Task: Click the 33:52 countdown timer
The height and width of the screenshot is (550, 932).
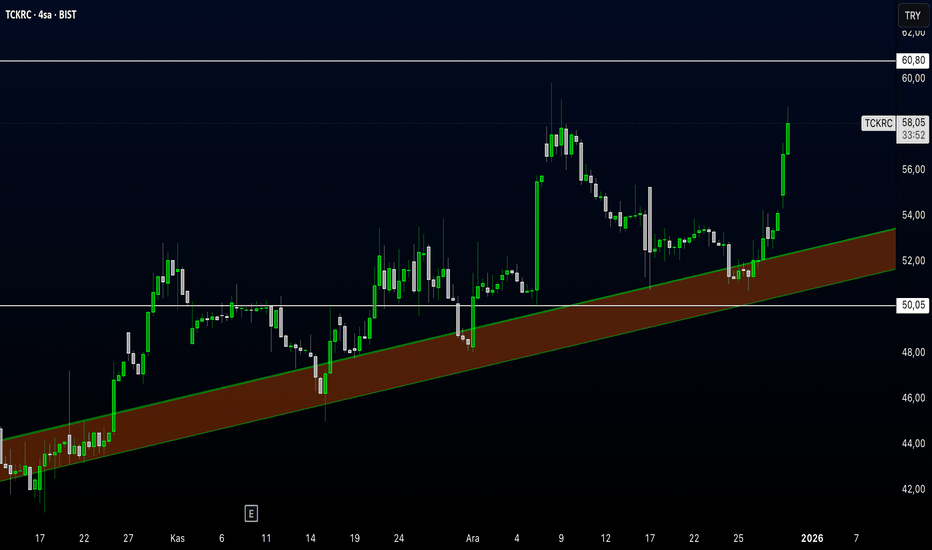Action: 913,136
